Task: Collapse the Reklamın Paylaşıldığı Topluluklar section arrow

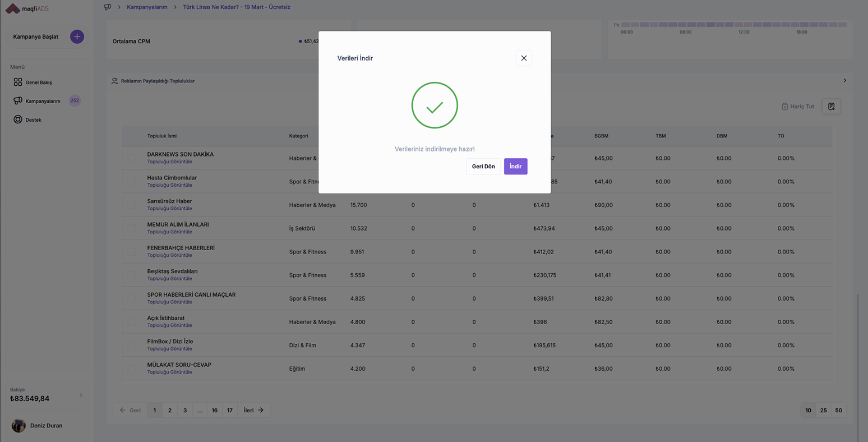Action: click(x=844, y=81)
